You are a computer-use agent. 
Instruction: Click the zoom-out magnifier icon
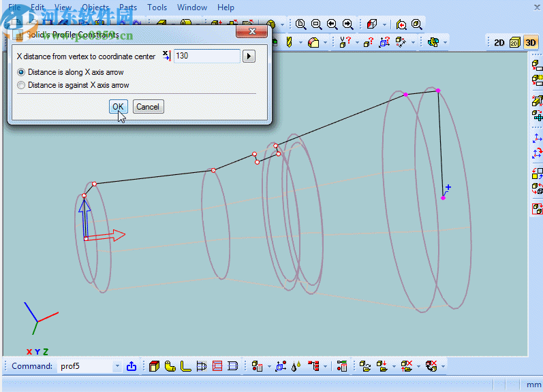[316, 24]
